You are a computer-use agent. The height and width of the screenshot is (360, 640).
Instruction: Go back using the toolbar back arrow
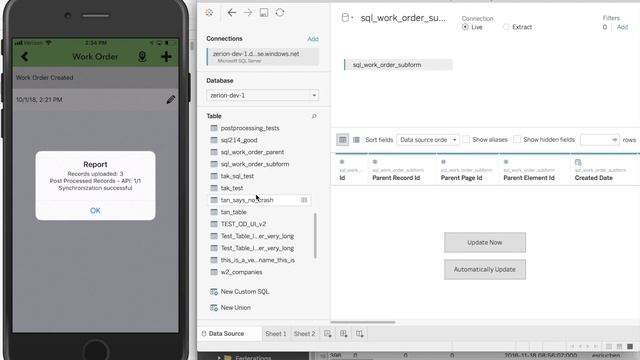pyautogui.click(x=231, y=13)
